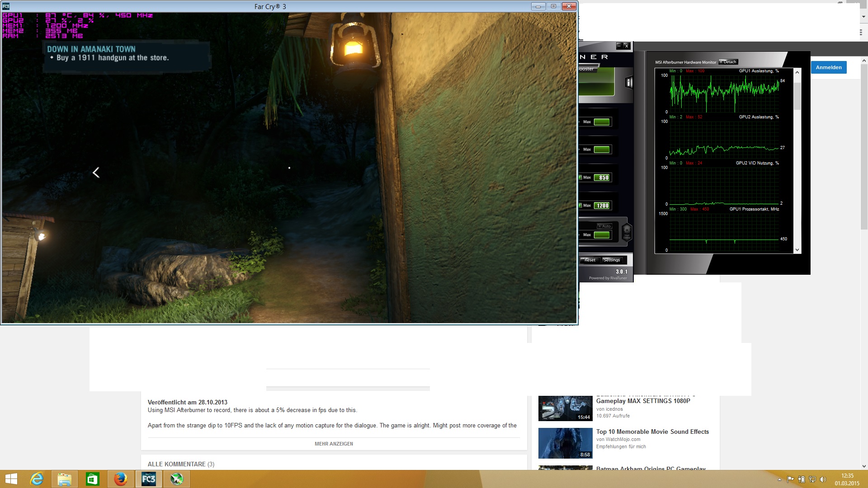
Task: Click the hardware monitor scroll-down arrow
Action: [x=797, y=250]
